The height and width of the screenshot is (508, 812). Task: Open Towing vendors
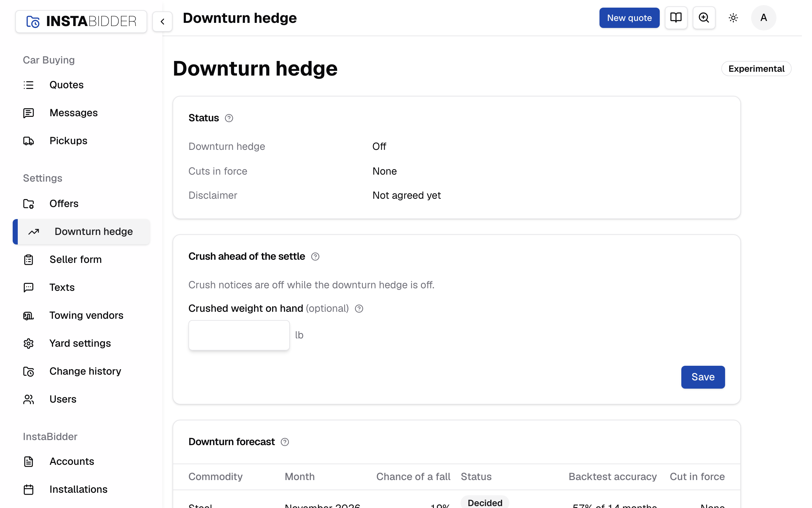[87, 316]
